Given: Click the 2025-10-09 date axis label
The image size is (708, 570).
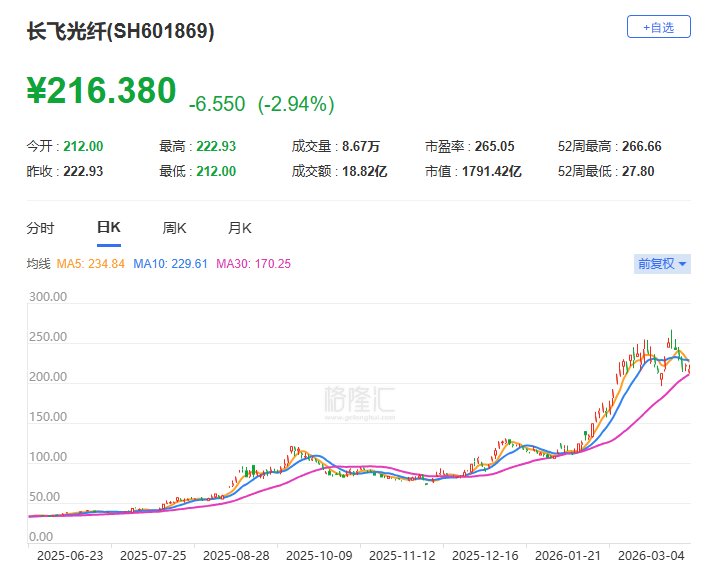Looking at the screenshot, I should (x=319, y=556).
